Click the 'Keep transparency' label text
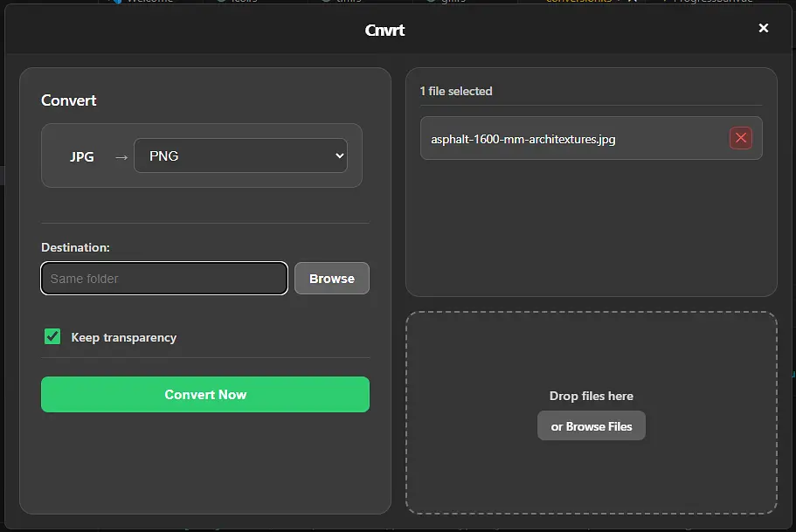796x532 pixels. pos(123,337)
